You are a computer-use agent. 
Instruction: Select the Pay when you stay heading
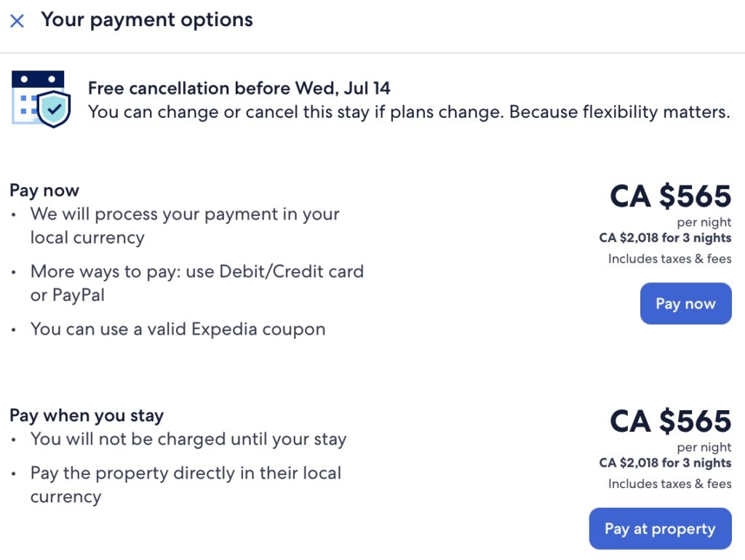[x=86, y=415]
